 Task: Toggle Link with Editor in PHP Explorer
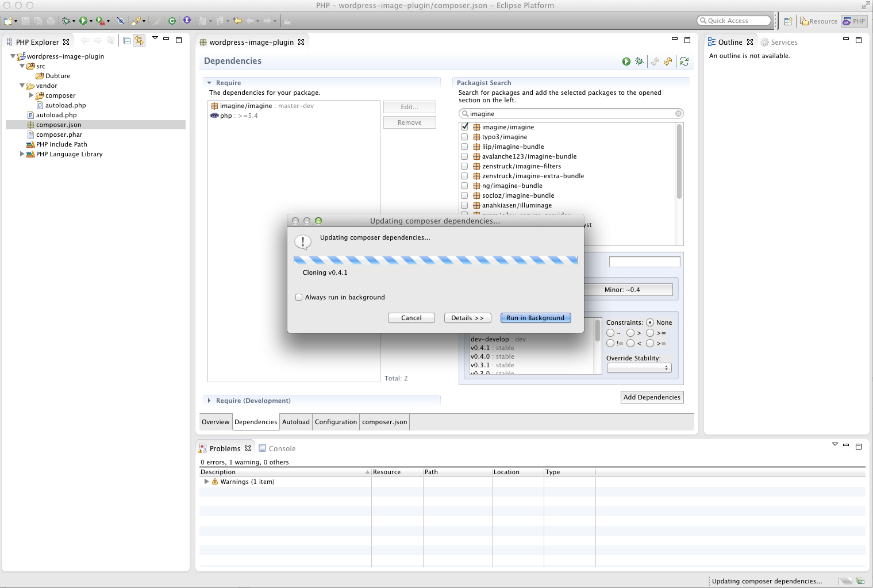click(x=139, y=40)
